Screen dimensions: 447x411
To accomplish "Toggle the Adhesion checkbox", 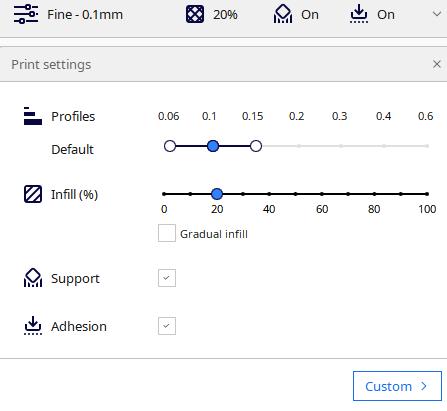I will [167, 326].
